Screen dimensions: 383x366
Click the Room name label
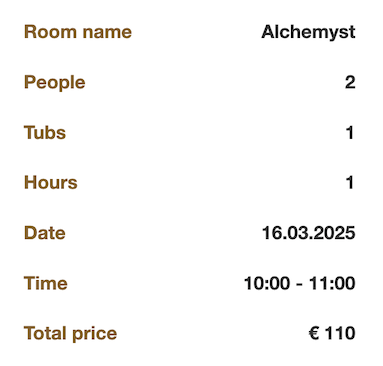point(78,32)
